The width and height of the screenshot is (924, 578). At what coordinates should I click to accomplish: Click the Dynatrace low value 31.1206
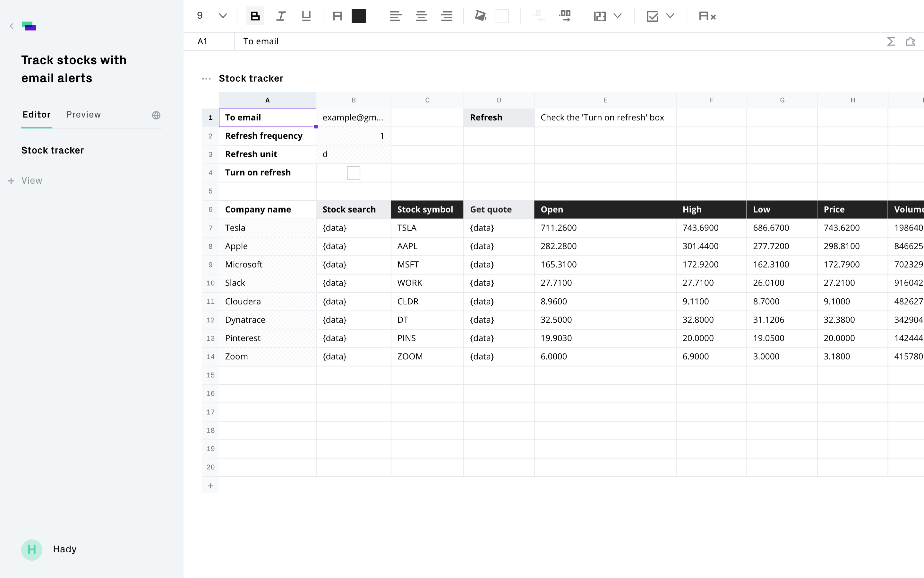[782, 320]
